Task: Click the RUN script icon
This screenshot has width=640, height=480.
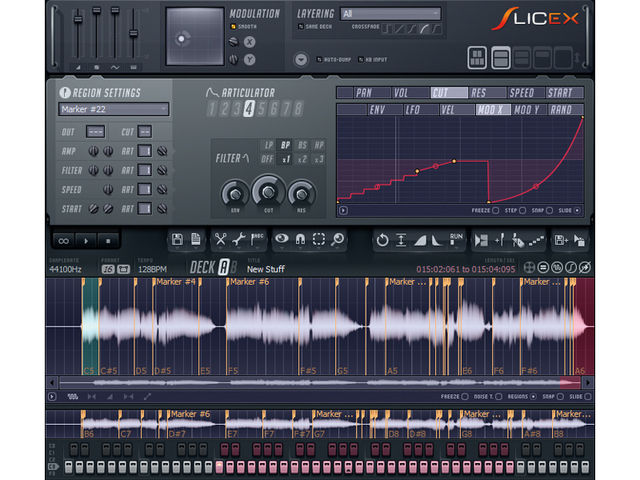Action: [456, 239]
